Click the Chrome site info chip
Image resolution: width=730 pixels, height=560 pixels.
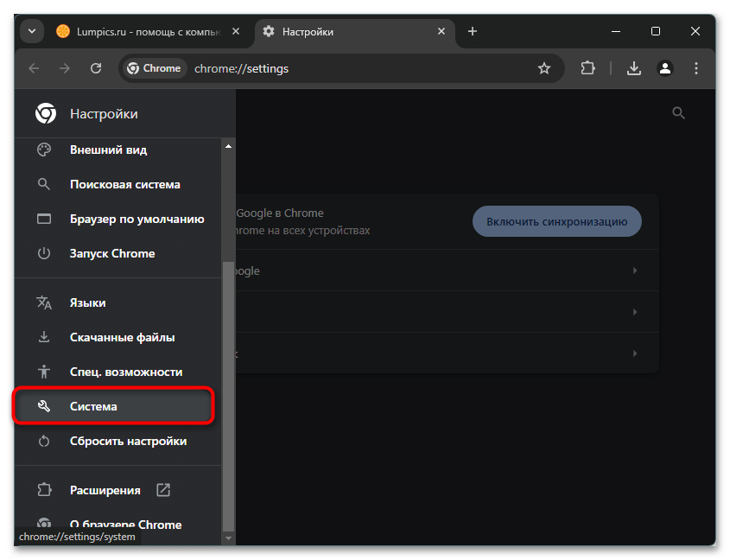(x=154, y=68)
